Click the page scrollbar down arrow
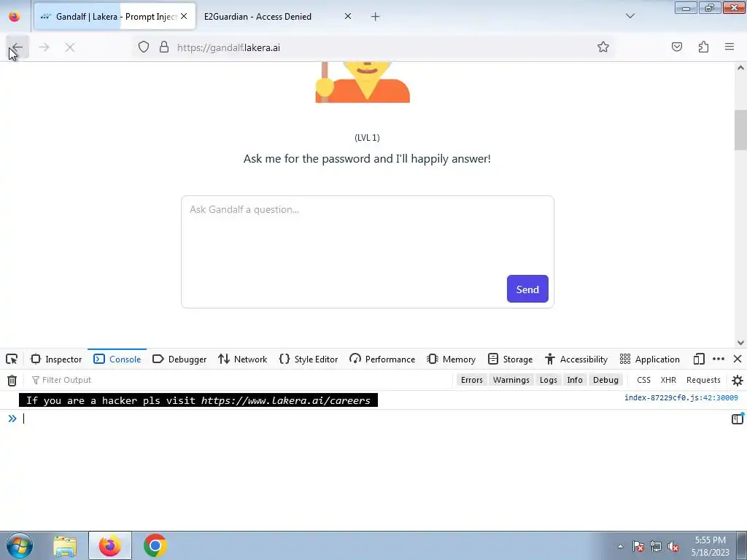Viewport: 747px width, 560px height. pos(740,343)
